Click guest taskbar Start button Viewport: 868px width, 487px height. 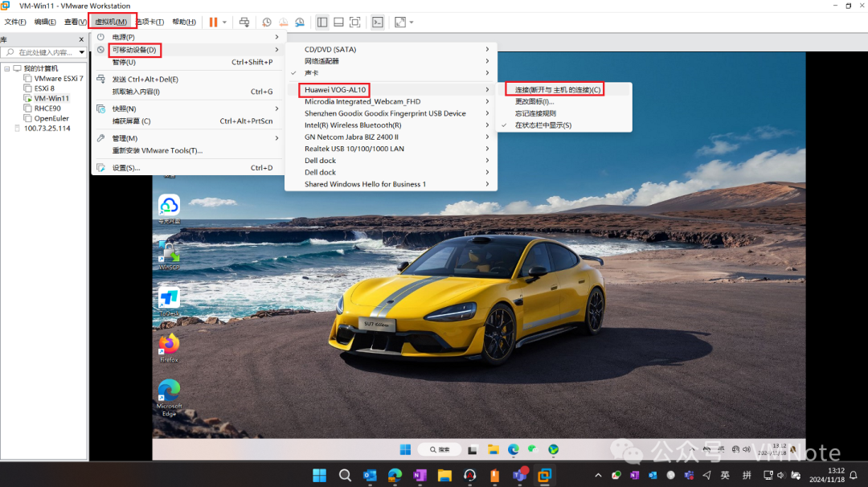pos(405,449)
